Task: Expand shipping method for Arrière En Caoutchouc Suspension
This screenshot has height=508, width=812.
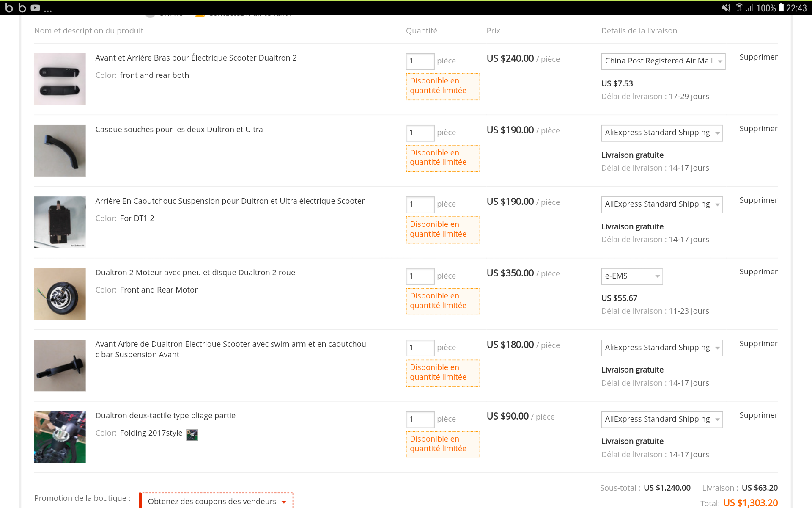Action: 662,204
